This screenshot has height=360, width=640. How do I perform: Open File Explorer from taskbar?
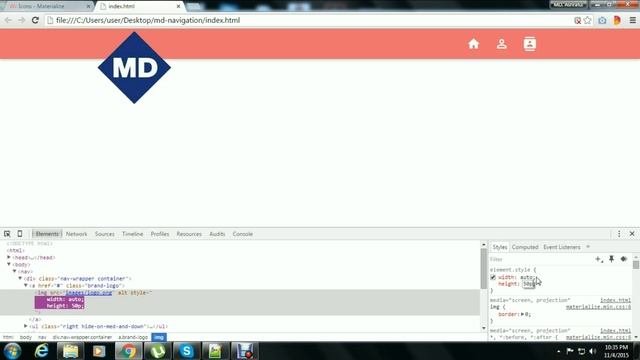coord(70,351)
